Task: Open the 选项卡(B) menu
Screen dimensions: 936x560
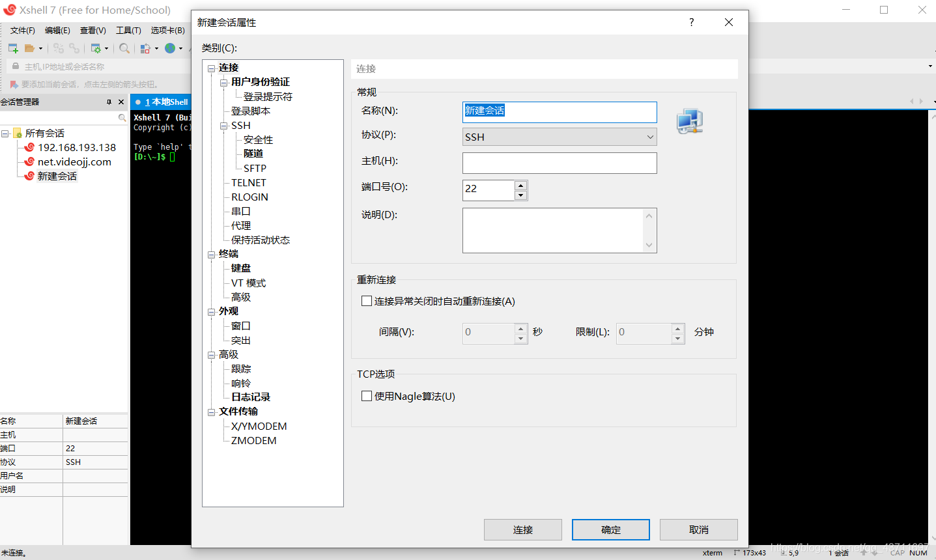Action: tap(168, 31)
